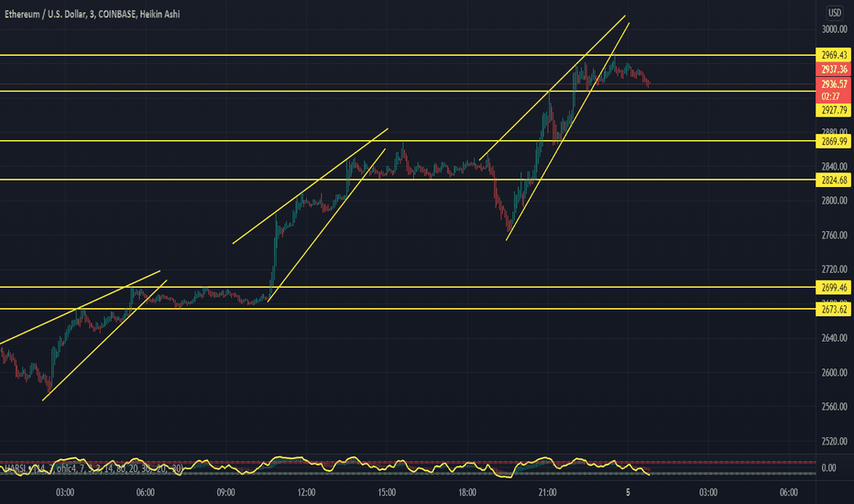Image resolution: width=854 pixels, height=504 pixels.
Task: Click the 2800.00 price axis tick
Action: 834,201
